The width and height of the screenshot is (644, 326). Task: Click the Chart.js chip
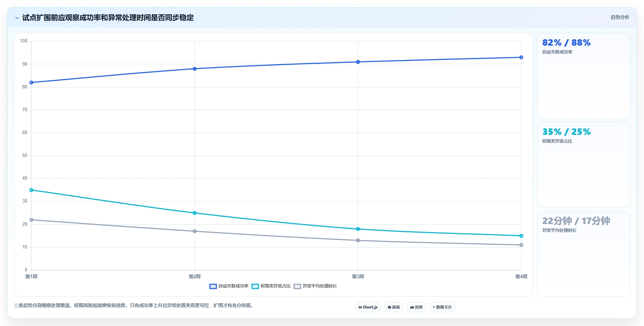[368, 307]
